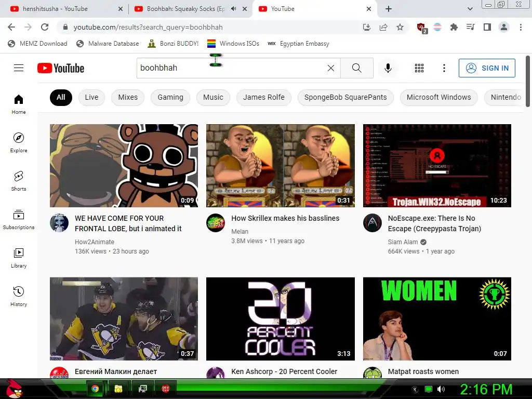The width and height of the screenshot is (532, 399).
Task: Open Extensions puzzle icon
Action: (x=454, y=27)
